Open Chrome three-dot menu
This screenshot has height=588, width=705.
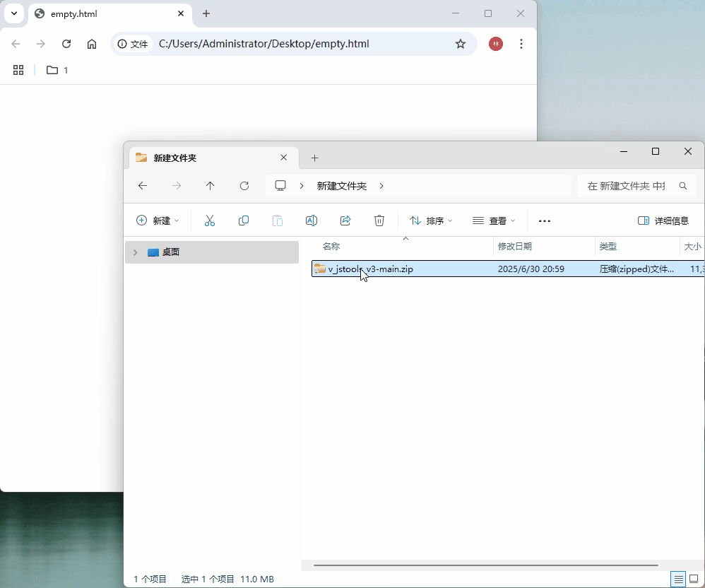click(521, 44)
